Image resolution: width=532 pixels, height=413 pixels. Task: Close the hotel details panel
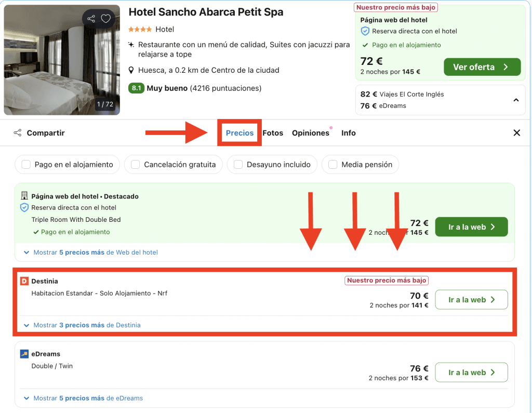click(516, 133)
